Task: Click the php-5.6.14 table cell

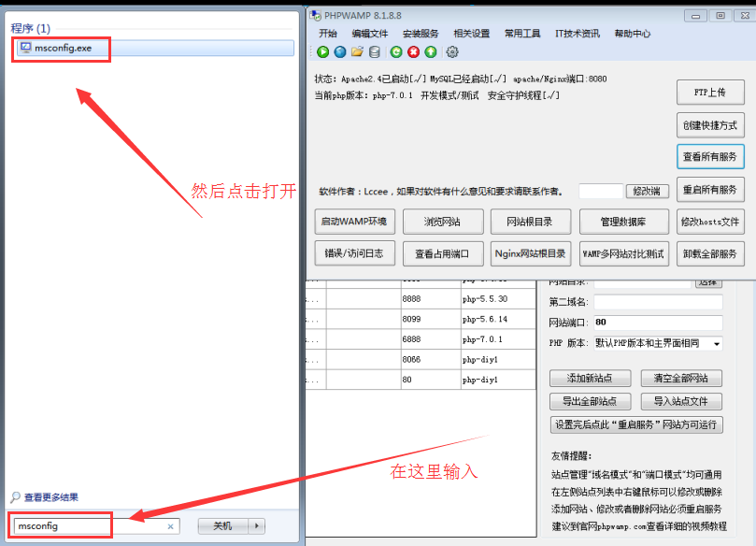Action: coord(497,320)
